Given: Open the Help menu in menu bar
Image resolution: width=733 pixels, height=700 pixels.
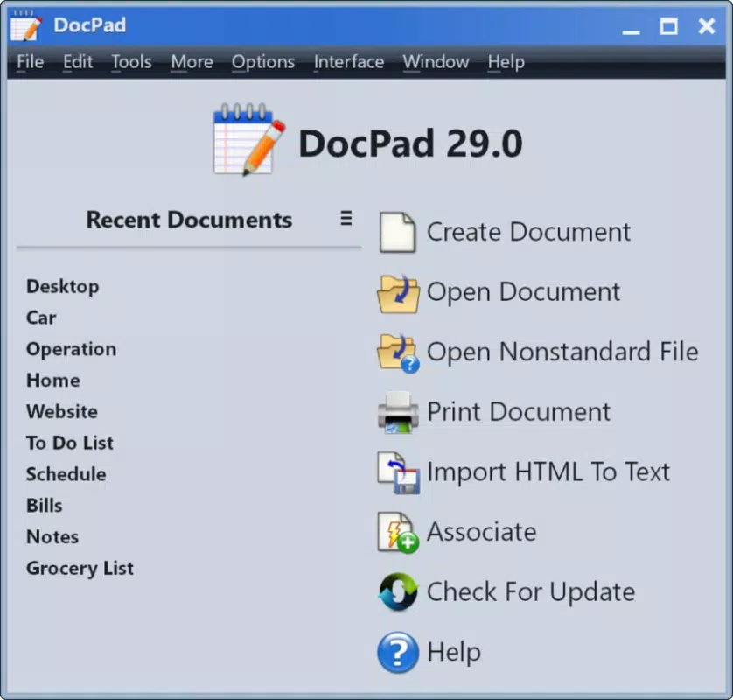Looking at the screenshot, I should coord(506,62).
